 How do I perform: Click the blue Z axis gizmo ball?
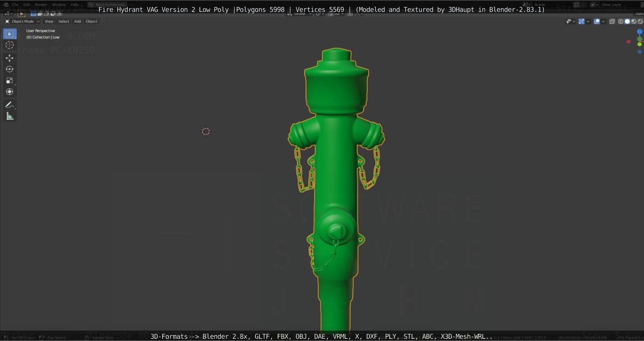click(640, 32)
